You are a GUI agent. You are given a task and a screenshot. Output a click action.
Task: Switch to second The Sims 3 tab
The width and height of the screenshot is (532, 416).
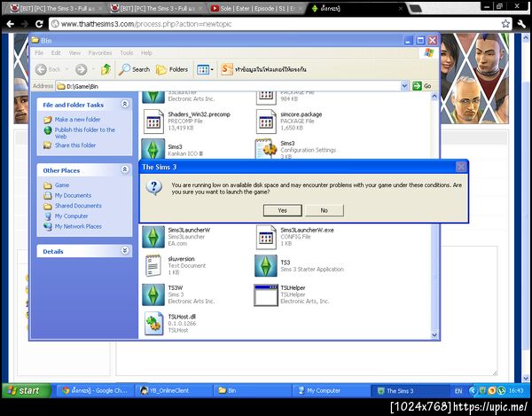155,9
